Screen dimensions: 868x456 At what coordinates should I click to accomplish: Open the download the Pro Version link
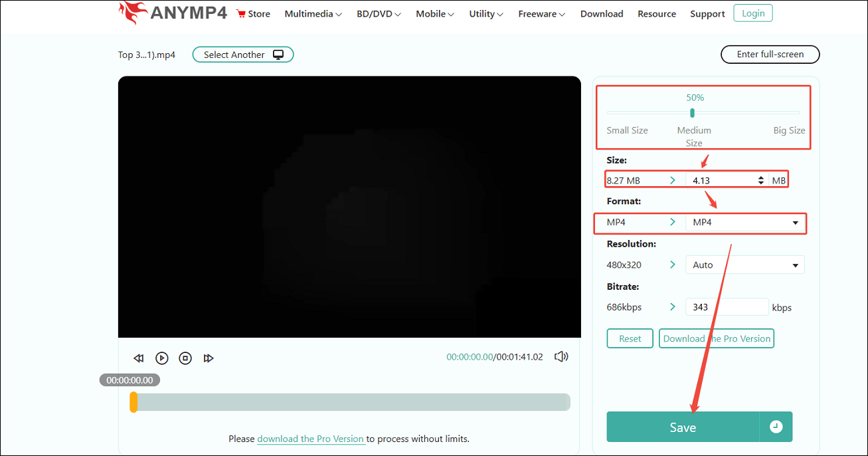click(311, 439)
